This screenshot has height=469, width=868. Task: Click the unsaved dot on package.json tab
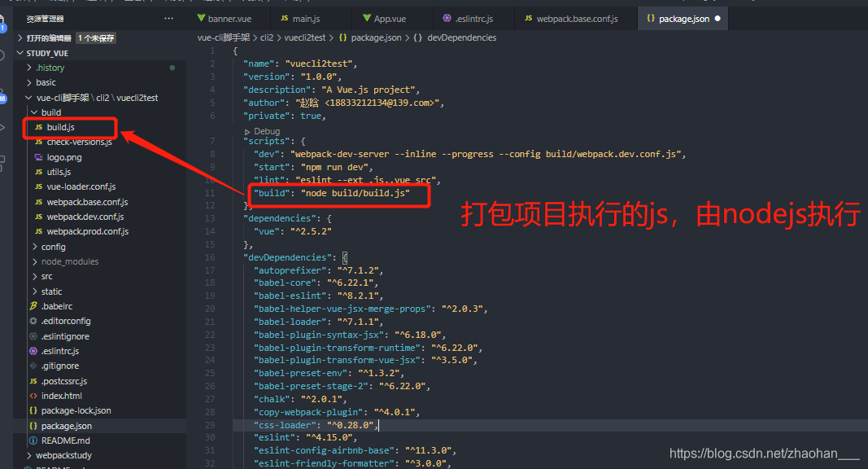pyautogui.click(x=718, y=18)
